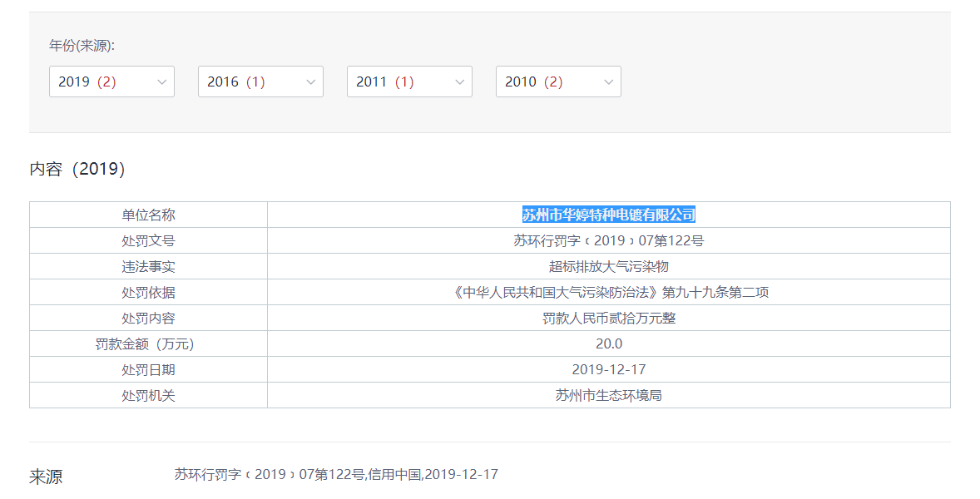The image size is (980, 499).
Task: Select the source line ending 信用中国,2019-12-17
Action: 336,475
